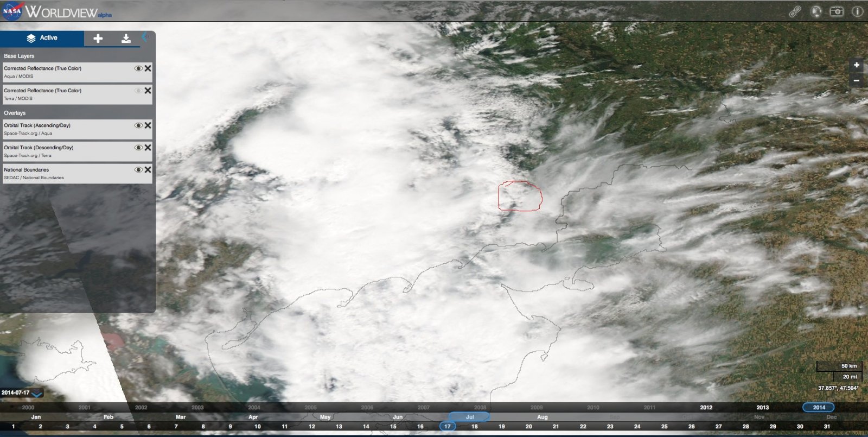Screen dimensions: 868x437
Task: Pick day 24 on the timeline
Action: coord(637,427)
